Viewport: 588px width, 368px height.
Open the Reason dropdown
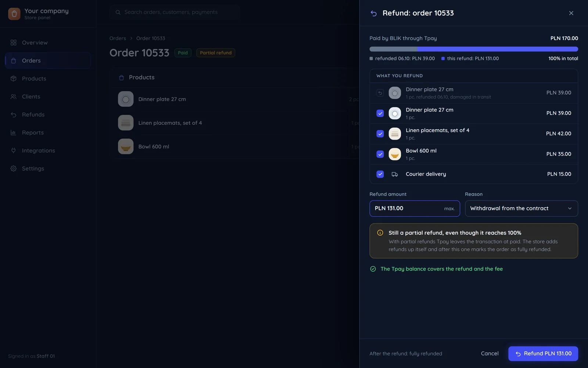click(521, 209)
